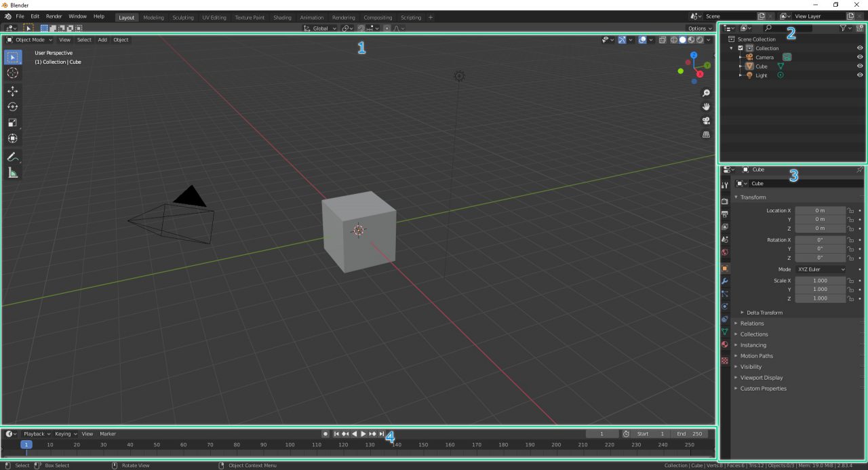Open the Object menu in the viewport header
This screenshot has height=470, width=868.
click(x=121, y=39)
